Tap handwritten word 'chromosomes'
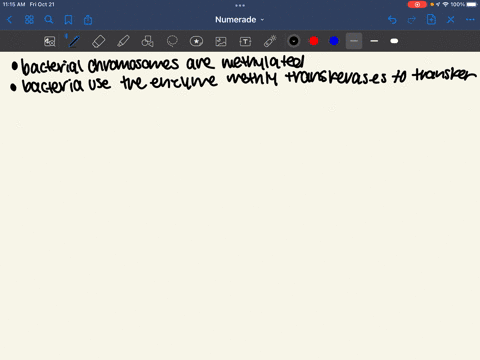The image size is (480, 360). [133, 64]
